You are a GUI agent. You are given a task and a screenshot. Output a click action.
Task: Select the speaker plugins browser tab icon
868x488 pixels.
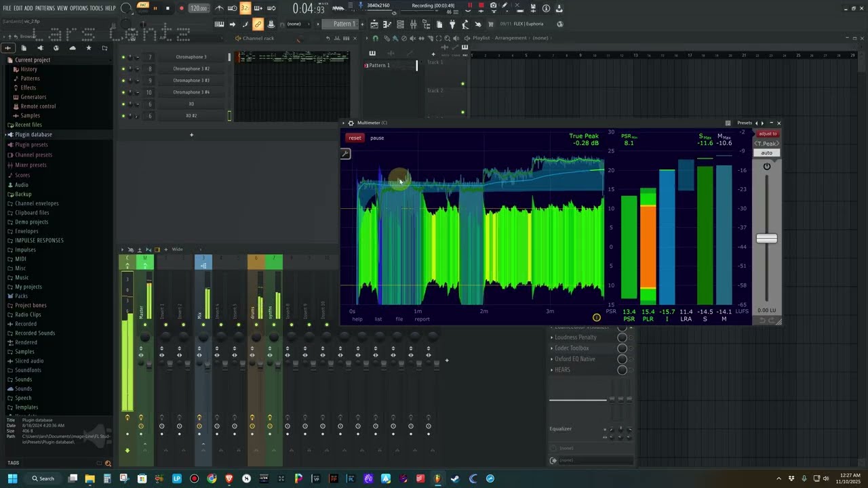click(x=39, y=48)
